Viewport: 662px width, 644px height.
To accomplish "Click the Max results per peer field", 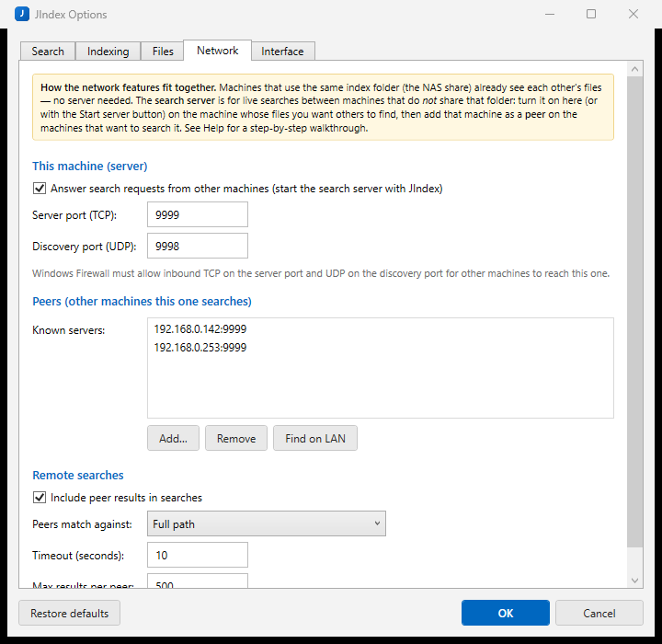I will (x=197, y=581).
